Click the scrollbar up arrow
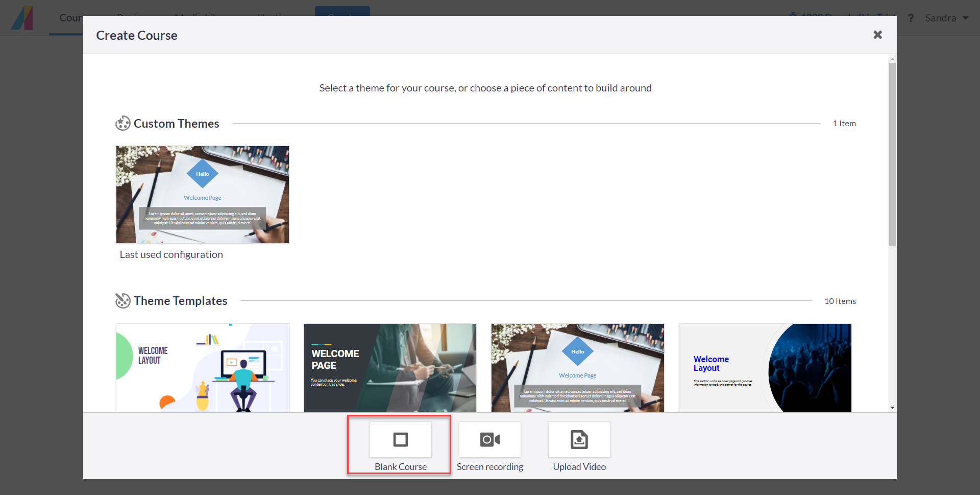The image size is (980, 495). click(892, 58)
